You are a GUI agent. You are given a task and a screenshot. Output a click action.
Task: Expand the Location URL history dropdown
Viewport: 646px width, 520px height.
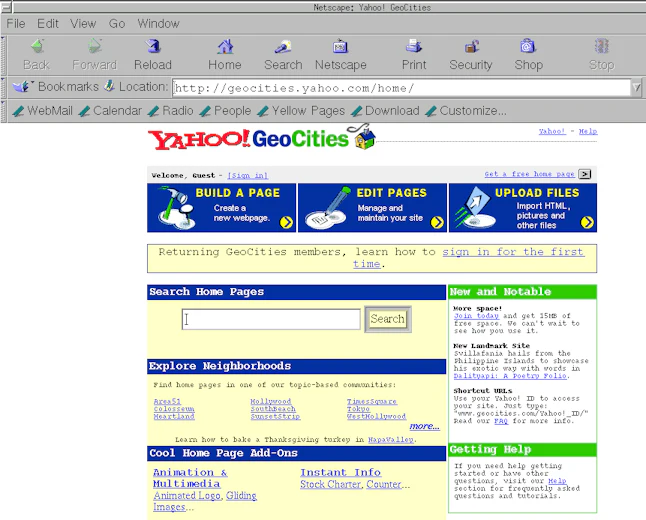coord(636,87)
